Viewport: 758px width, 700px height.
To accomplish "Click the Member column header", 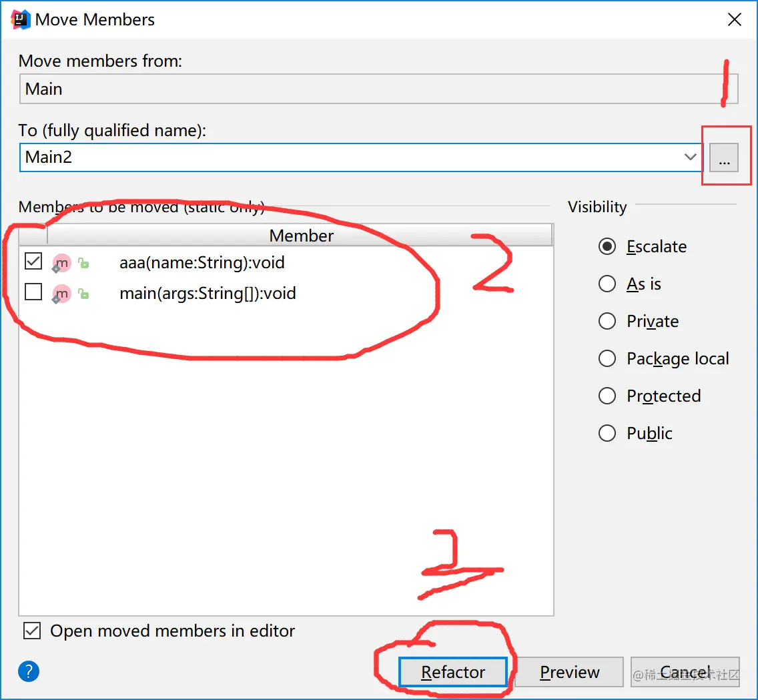I will point(300,236).
